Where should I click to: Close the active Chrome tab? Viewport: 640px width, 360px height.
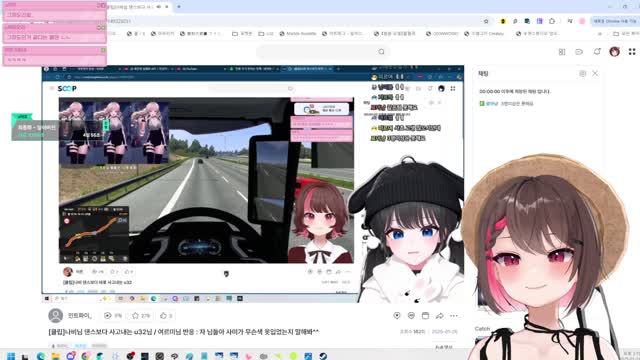[x=167, y=7]
